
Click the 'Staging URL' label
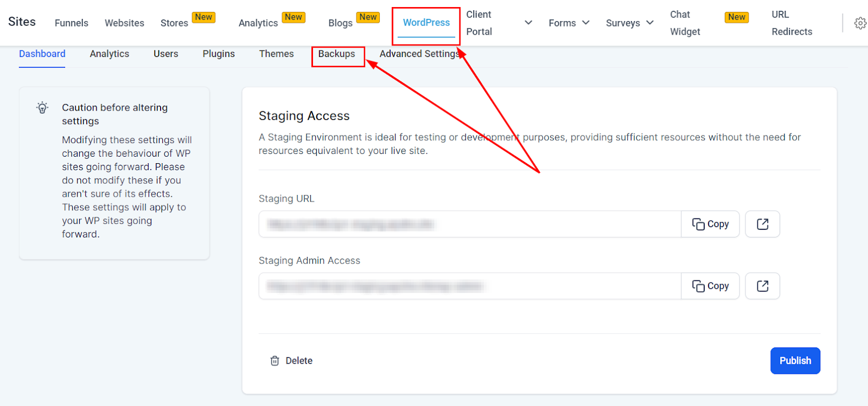pyautogui.click(x=286, y=199)
